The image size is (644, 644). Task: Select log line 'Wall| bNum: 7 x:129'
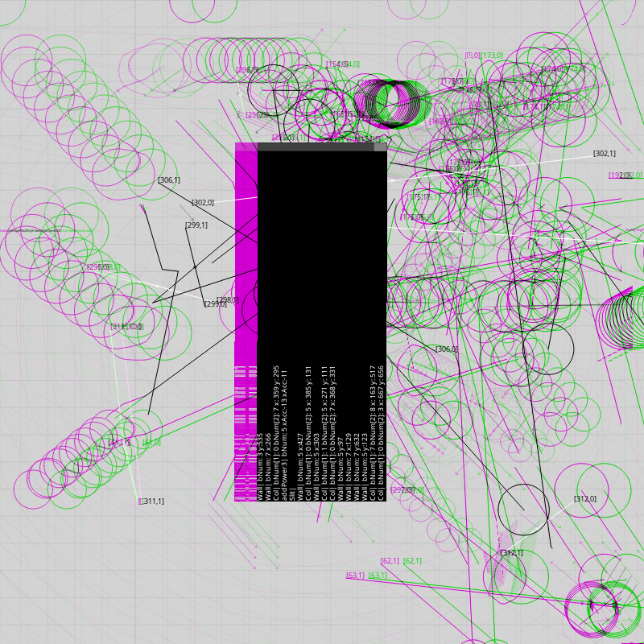[x=349, y=467]
